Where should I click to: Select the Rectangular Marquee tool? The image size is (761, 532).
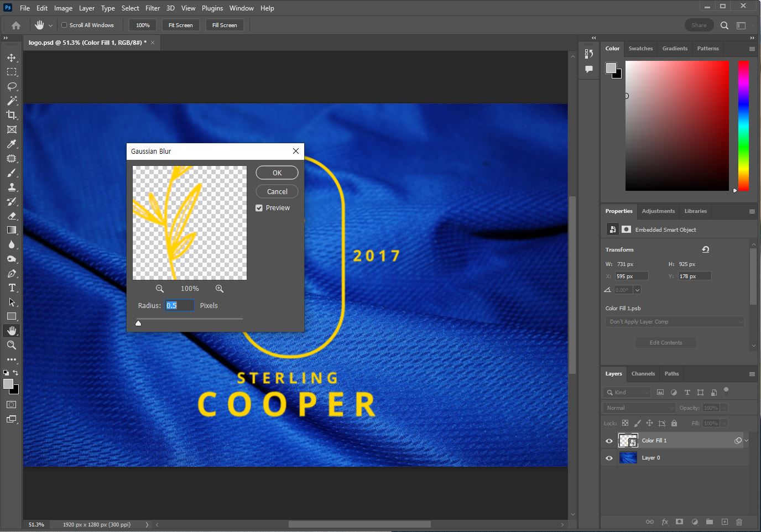tap(12, 72)
